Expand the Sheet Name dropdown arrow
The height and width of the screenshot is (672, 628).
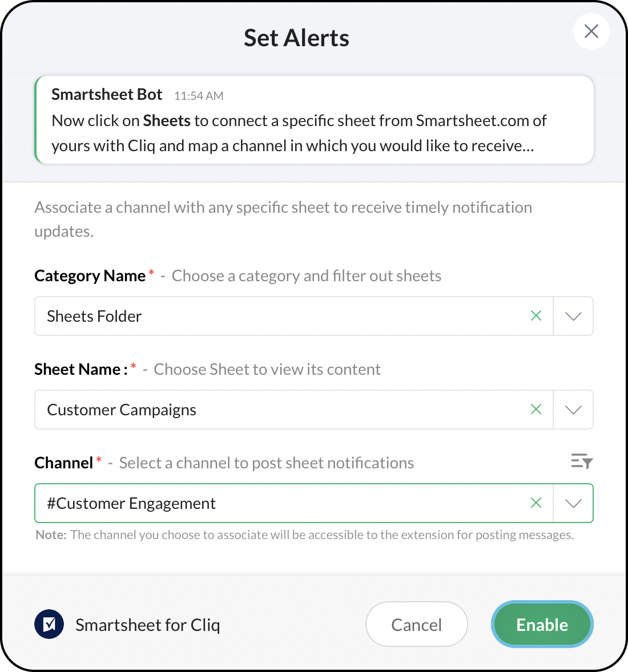pos(573,410)
